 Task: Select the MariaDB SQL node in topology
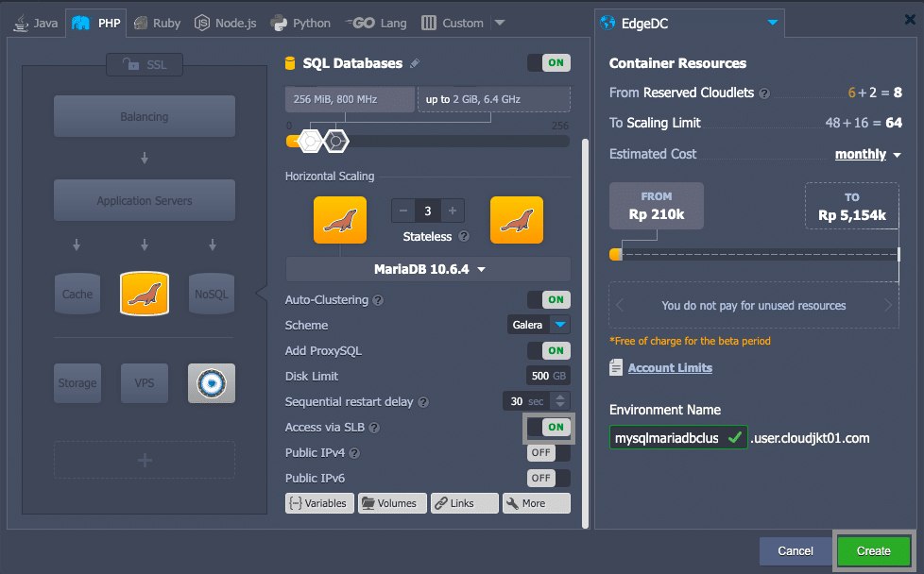(x=145, y=294)
